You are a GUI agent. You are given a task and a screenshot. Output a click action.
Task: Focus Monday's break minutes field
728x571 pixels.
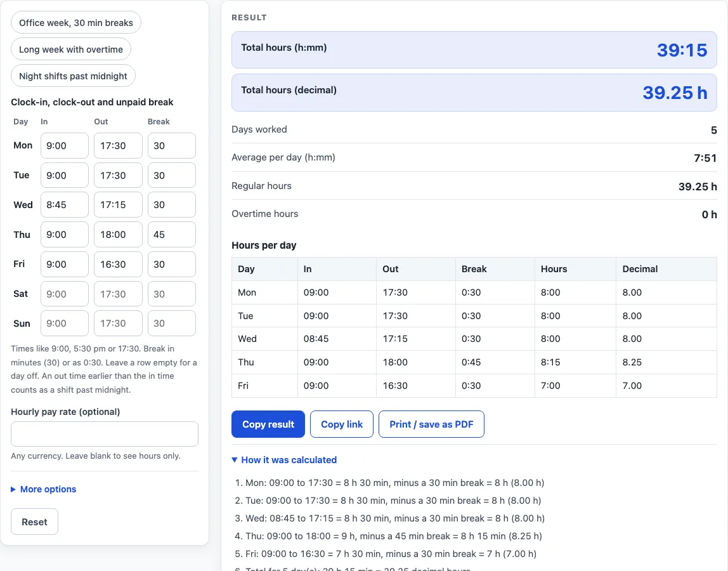click(172, 145)
